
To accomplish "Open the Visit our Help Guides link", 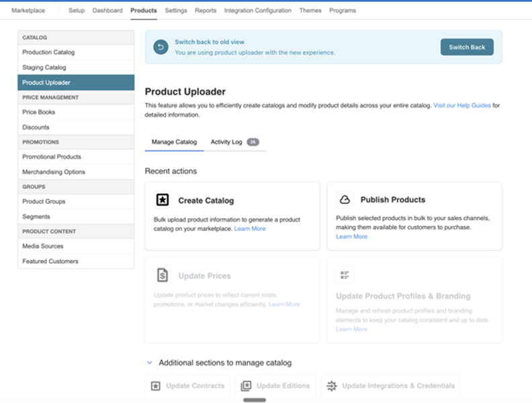I will point(462,105).
